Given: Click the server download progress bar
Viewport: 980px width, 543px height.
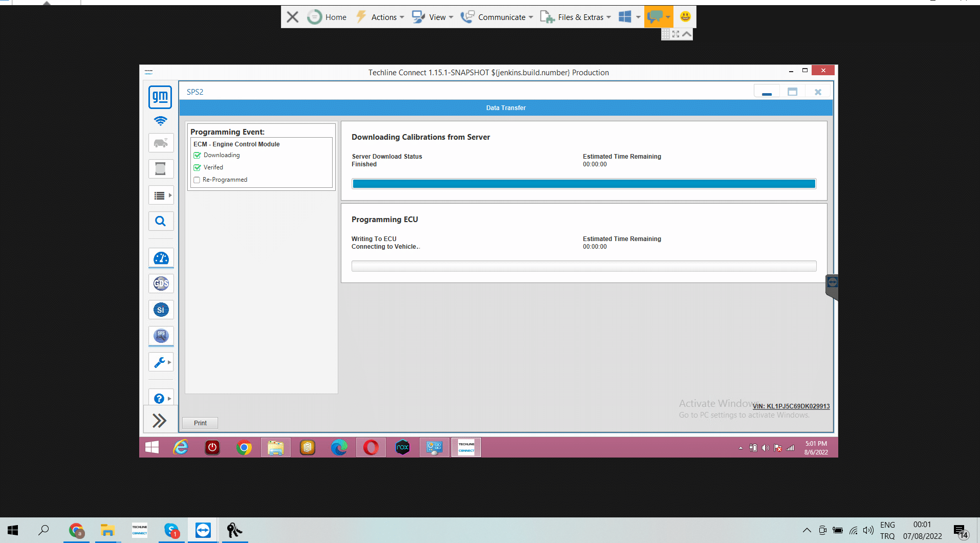Looking at the screenshot, I should pyautogui.click(x=584, y=184).
